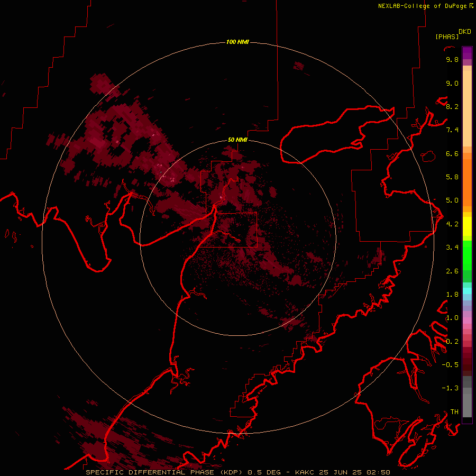The width and height of the screenshot is (476, 476).
Task: Click the 7.4 value on the color scale
Action: click(x=452, y=130)
